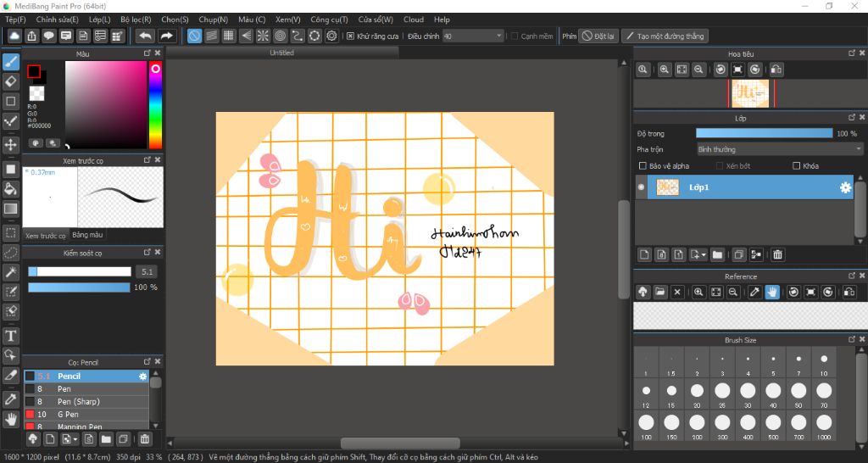Select the Pen (Sharp) brush

point(86,402)
